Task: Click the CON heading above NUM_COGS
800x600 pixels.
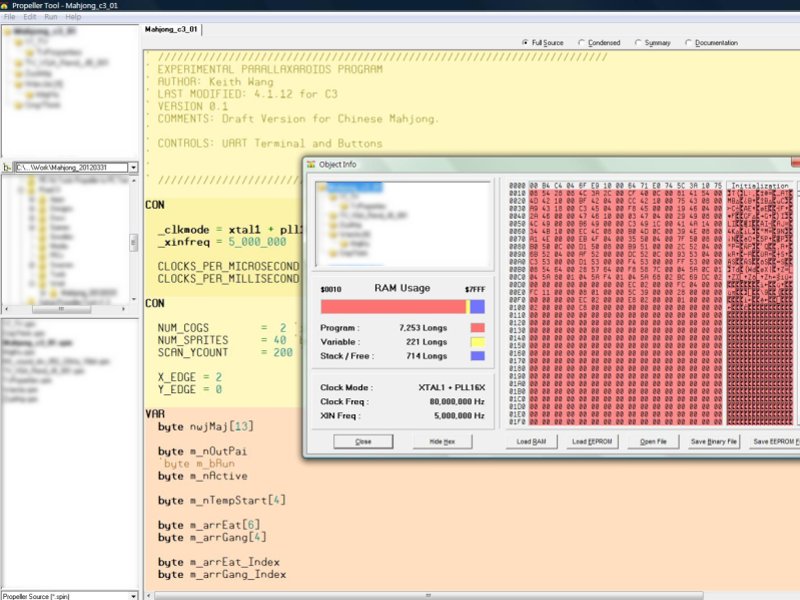Action: tap(155, 303)
